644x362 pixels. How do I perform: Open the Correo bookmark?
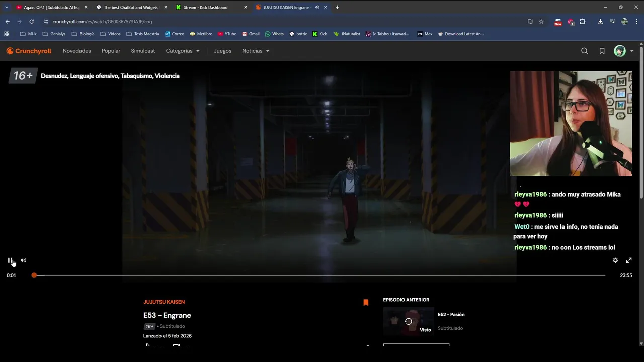(175, 34)
